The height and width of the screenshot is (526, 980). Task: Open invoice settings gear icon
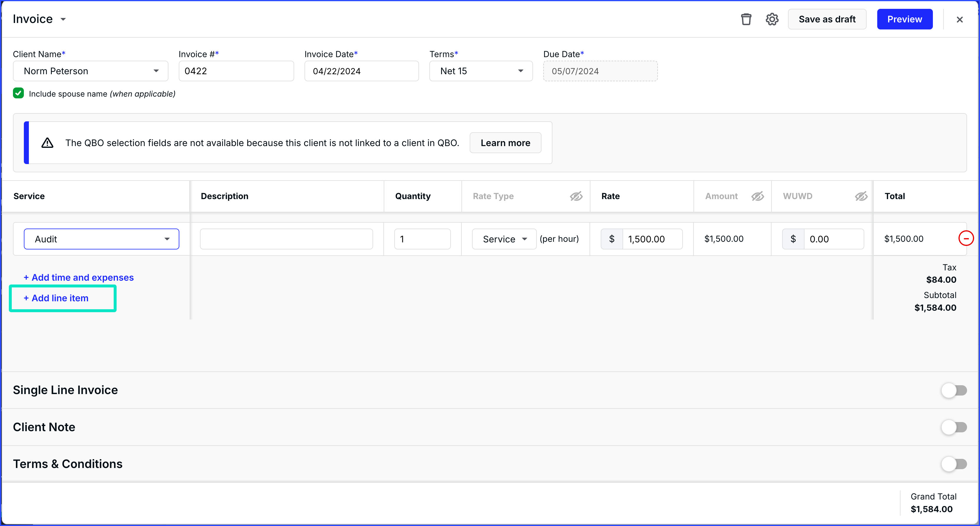772,19
